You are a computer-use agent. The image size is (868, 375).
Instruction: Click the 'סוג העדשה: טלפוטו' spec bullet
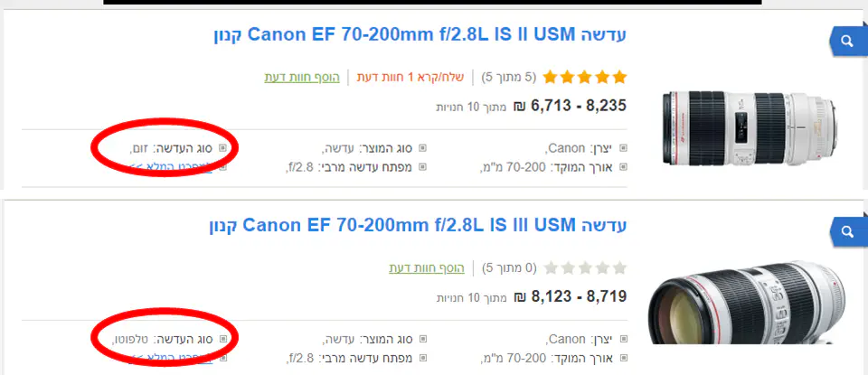[x=168, y=339]
